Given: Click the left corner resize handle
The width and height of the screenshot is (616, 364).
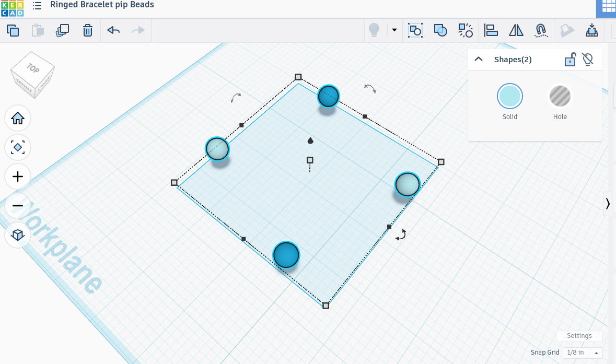Looking at the screenshot, I should (174, 183).
